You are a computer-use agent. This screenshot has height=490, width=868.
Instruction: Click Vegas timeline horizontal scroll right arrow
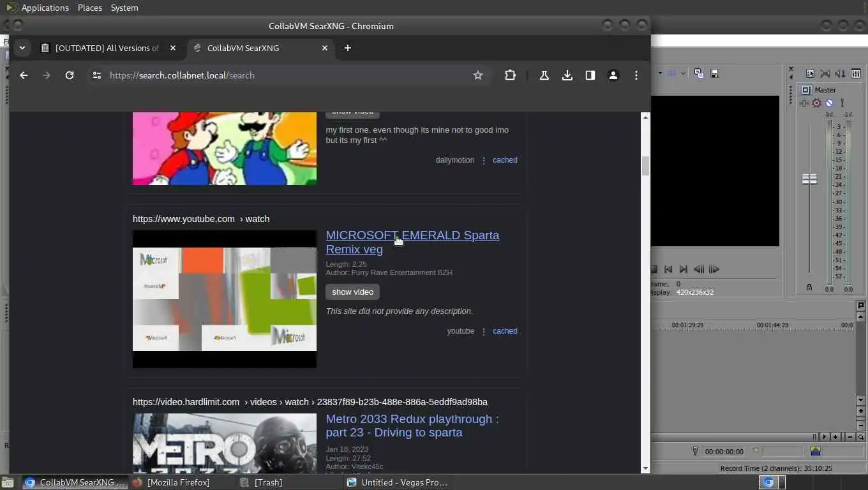825,437
